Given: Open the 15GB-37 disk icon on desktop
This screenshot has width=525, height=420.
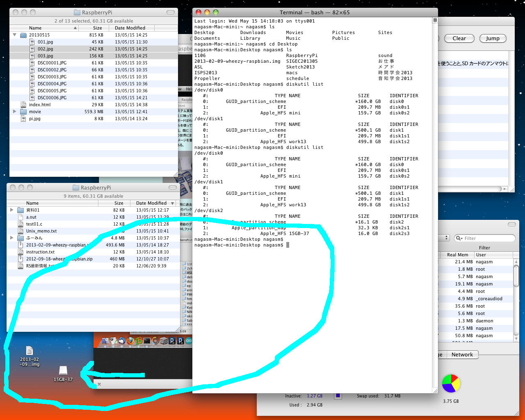Looking at the screenshot, I should tap(63, 371).
